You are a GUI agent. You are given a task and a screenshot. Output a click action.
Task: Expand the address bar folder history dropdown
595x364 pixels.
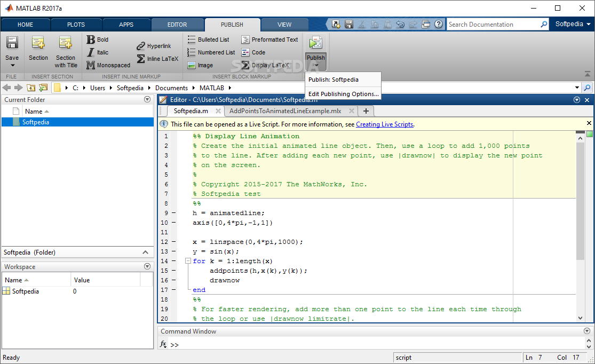click(577, 88)
